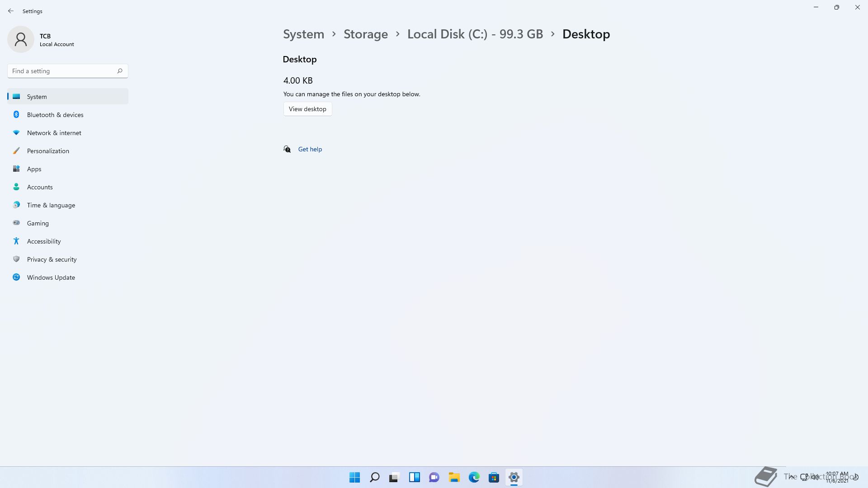Select the Personalization brush icon

16,151
